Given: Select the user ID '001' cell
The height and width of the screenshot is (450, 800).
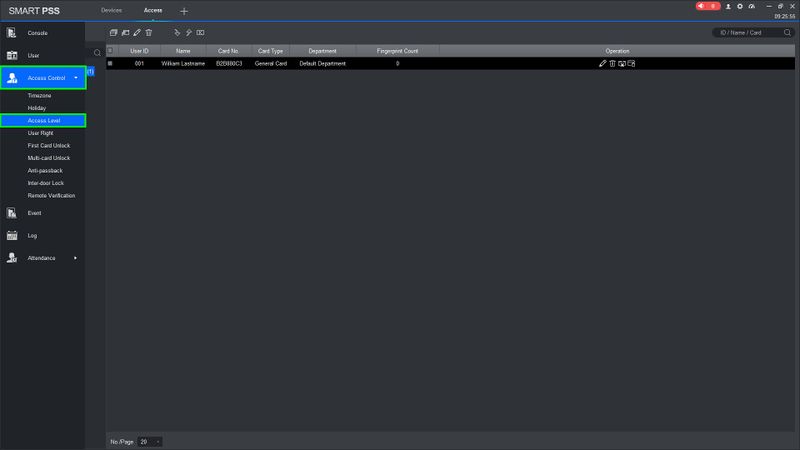Looking at the screenshot, I should (139, 64).
